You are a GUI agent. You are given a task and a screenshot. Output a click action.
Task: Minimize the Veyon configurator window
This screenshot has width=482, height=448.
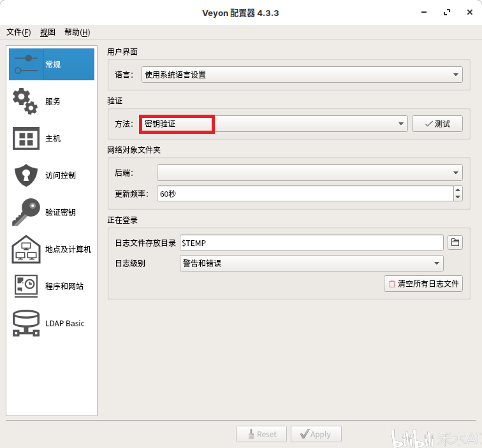click(424, 12)
